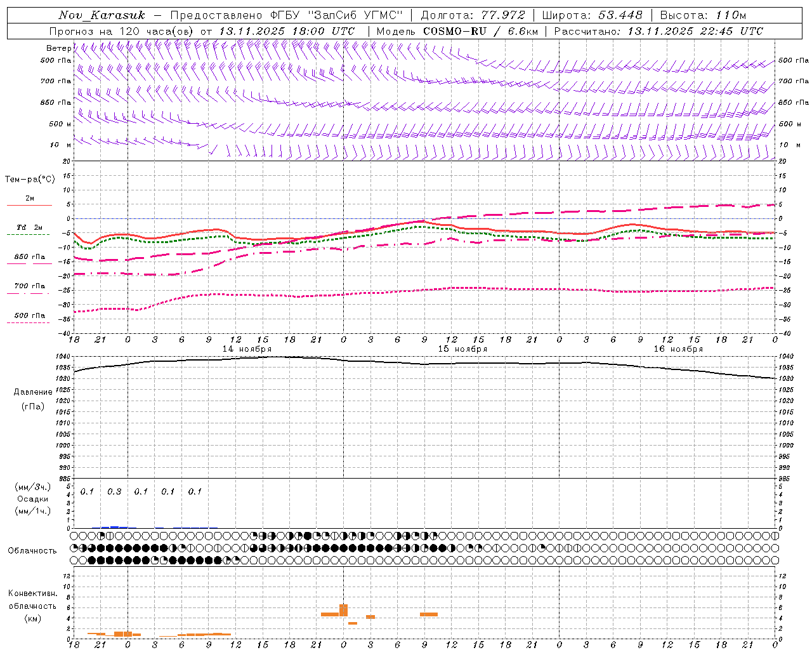Click the (мм/3ч.) unit label

32,487
